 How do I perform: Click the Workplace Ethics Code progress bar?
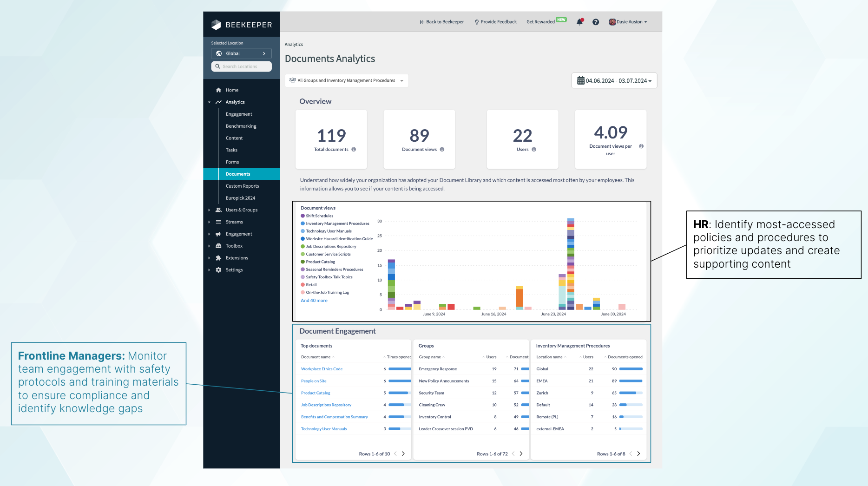pyautogui.click(x=400, y=369)
